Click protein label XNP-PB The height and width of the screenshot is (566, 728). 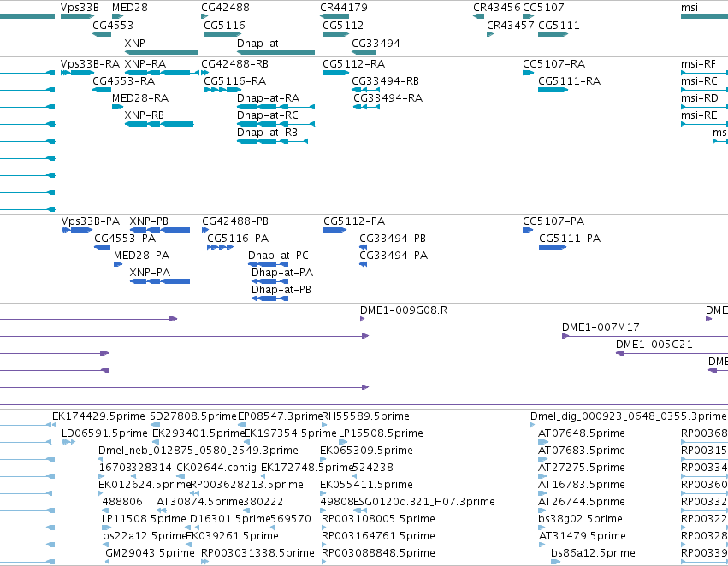[x=149, y=221]
